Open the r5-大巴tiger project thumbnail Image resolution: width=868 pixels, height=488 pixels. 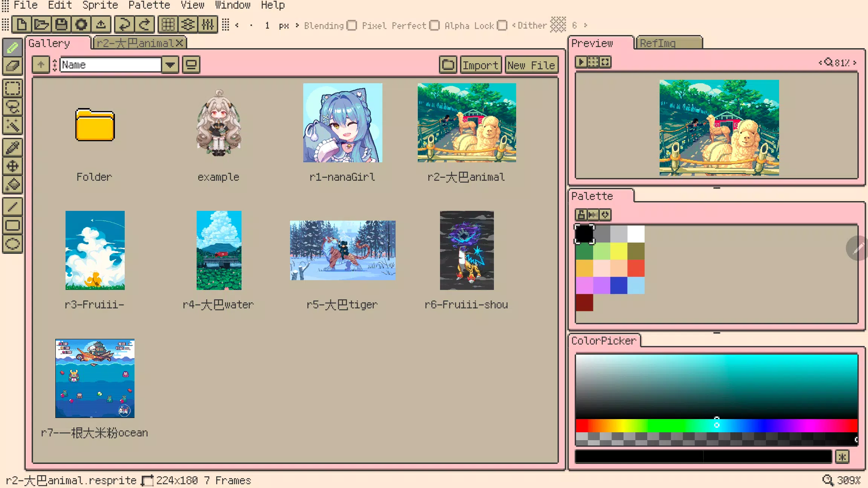pyautogui.click(x=342, y=250)
